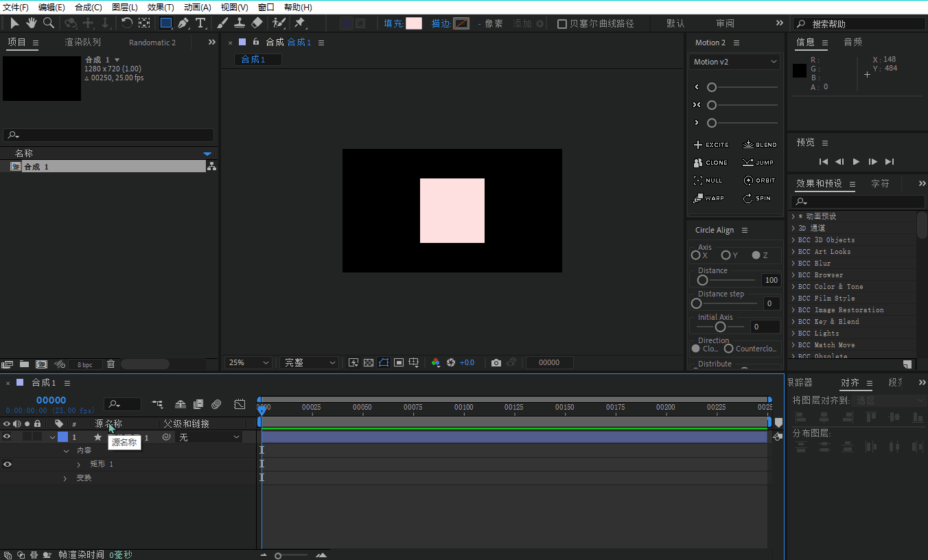Select the Pen tool
The image size is (928, 560).
(183, 23)
